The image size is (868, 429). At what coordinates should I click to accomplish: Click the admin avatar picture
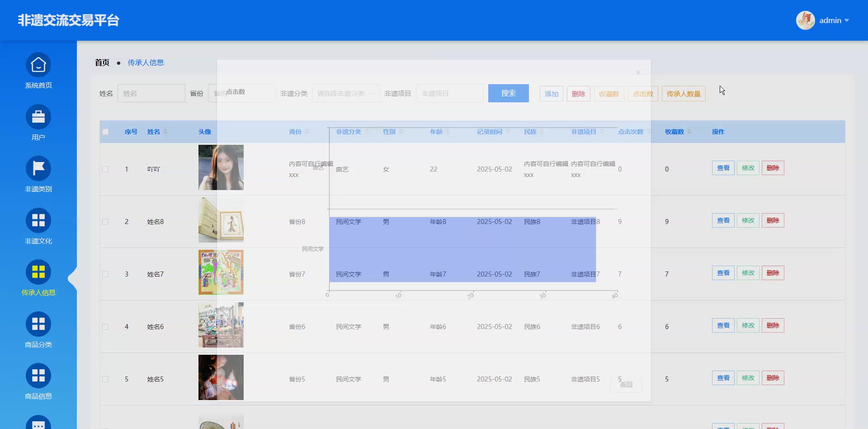[805, 20]
